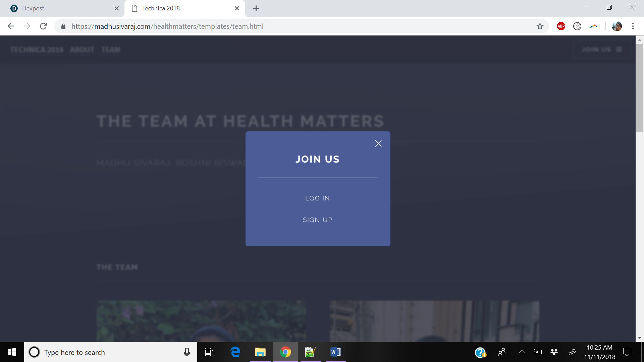Image resolution: width=644 pixels, height=362 pixels.
Task: Show hidden system tray icons
Action: (522, 352)
